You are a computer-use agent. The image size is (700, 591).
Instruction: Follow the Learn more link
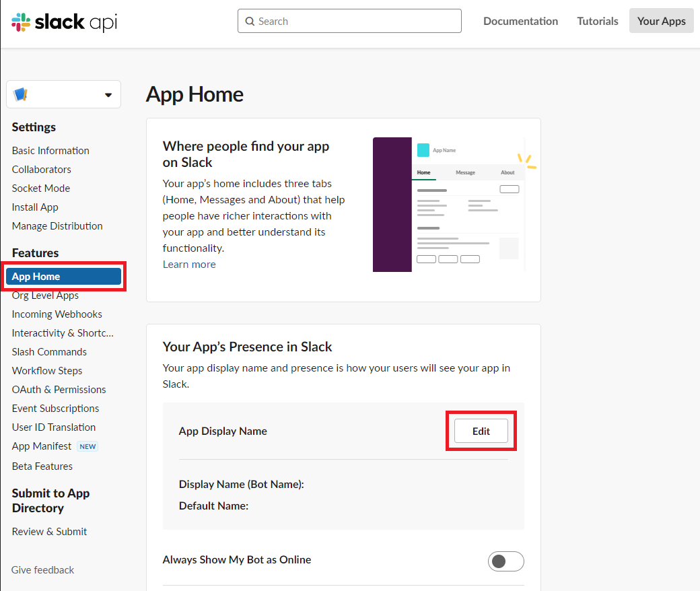pyautogui.click(x=189, y=264)
